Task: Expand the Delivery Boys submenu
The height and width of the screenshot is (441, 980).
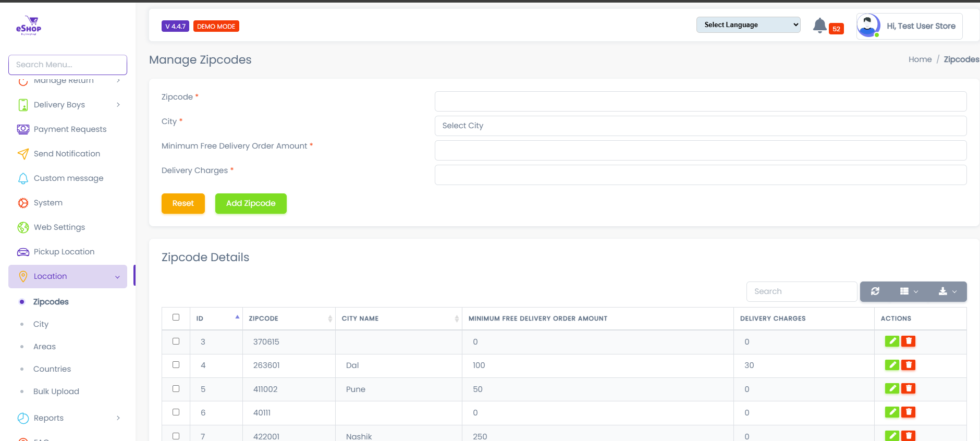Action: [118, 105]
